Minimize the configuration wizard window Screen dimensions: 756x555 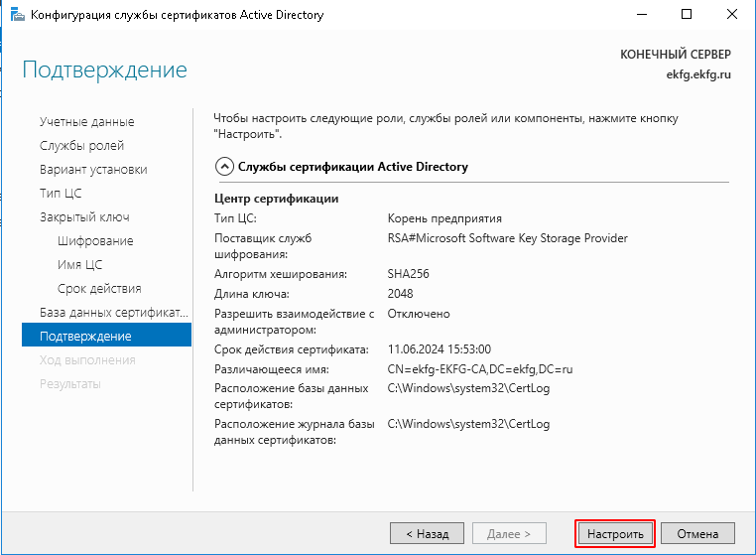(x=642, y=15)
